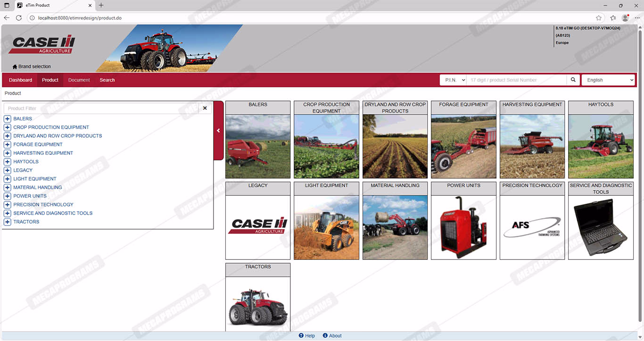This screenshot has width=644, height=341.
Task: Expand the DRYLAND AND ROW CROP PRODUCTS node
Action: pos(7,136)
